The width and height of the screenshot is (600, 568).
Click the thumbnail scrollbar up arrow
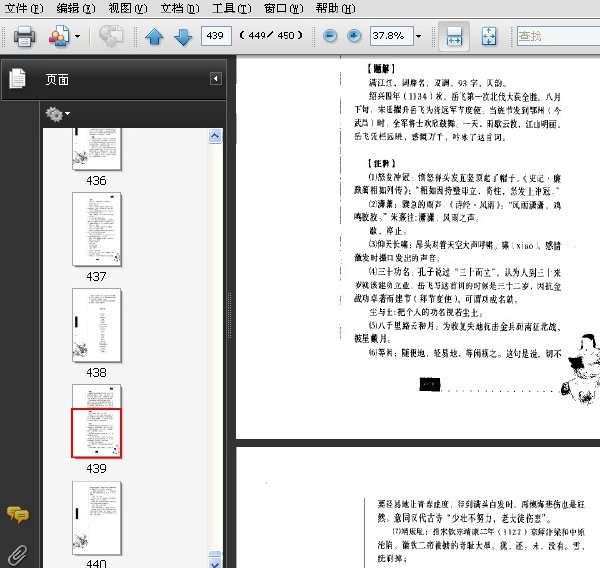pos(215,136)
